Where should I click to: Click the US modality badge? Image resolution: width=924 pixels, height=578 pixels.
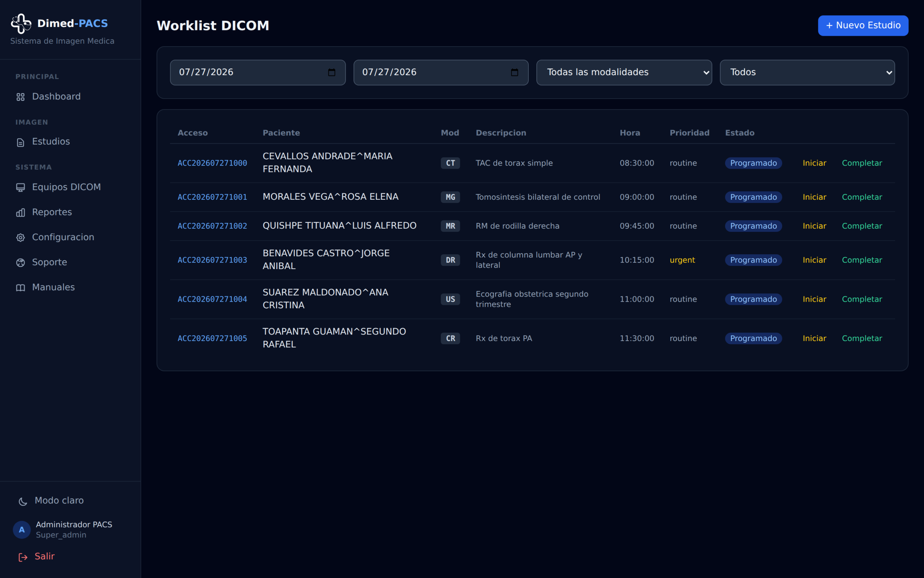pos(450,299)
